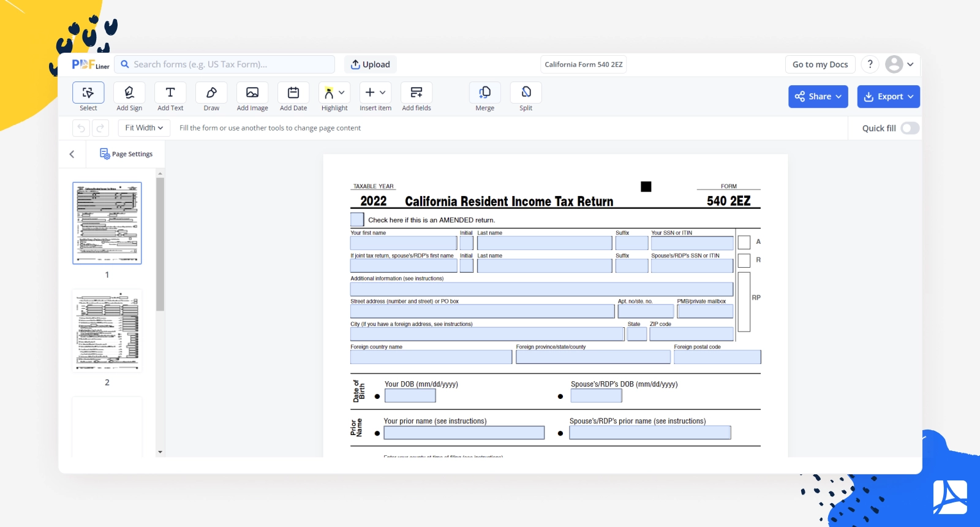Select the Merge documents icon
980x527 pixels.
point(484,93)
